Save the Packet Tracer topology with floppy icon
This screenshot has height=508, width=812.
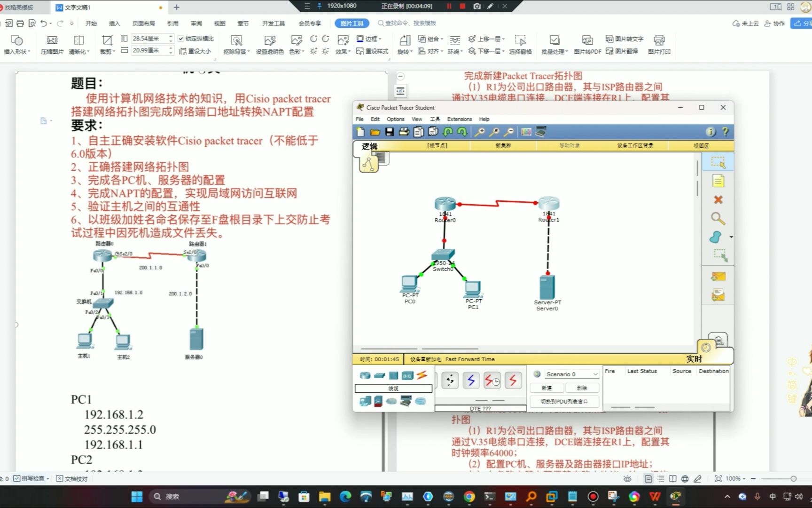390,132
